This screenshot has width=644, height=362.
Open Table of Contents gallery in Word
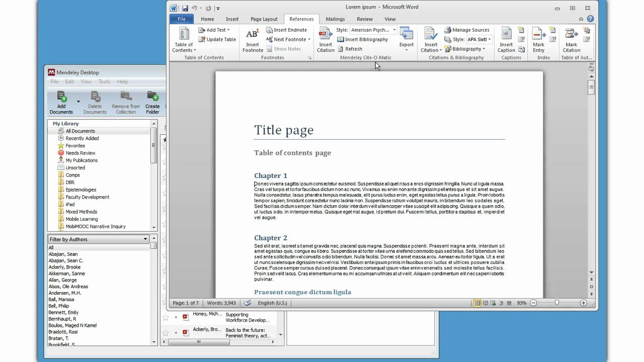point(184,40)
